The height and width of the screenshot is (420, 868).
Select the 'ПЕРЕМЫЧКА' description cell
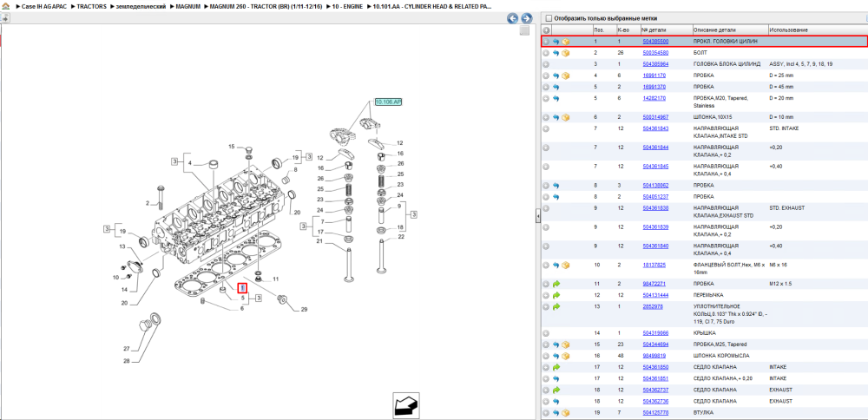pyautogui.click(x=708, y=295)
